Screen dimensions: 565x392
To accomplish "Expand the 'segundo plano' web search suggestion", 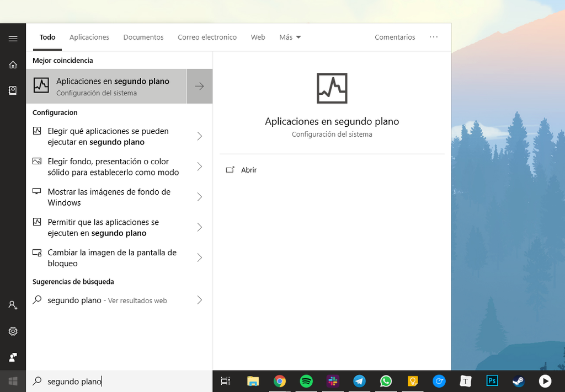I will tap(199, 300).
